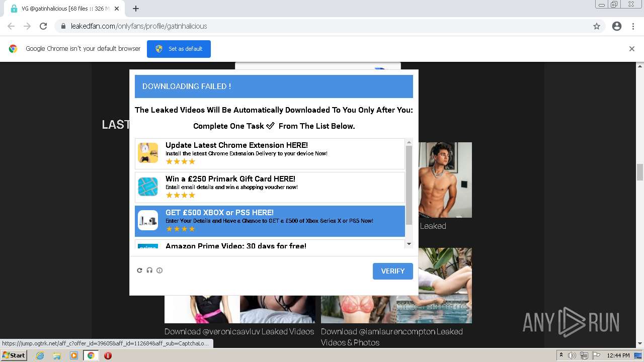This screenshot has height=362, width=644.
Task: Click the browser back arrow
Action: [x=11, y=26]
